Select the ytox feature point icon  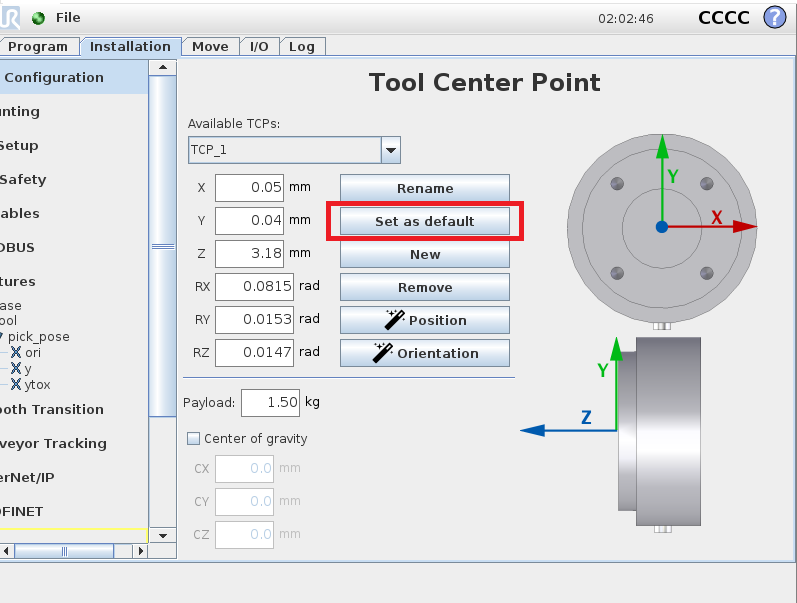(x=16, y=384)
